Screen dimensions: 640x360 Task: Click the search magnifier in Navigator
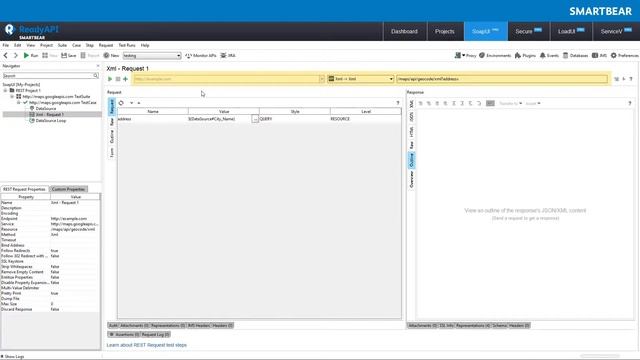point(96,76)
